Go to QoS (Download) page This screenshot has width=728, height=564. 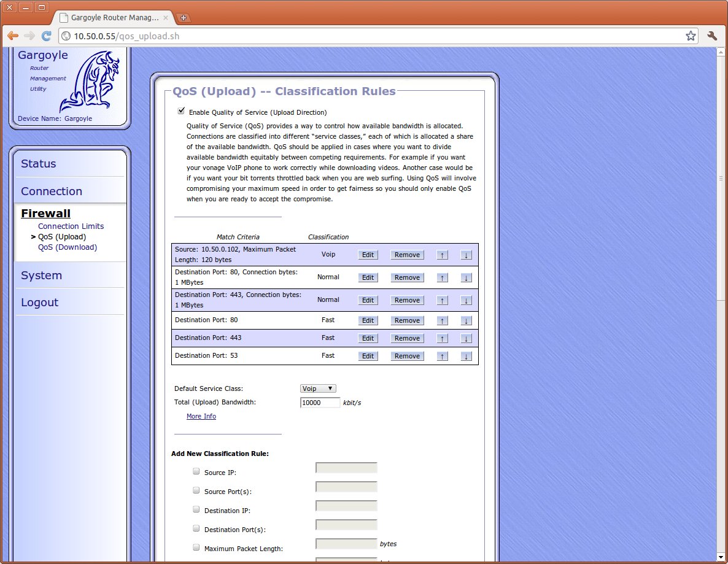[68, 247]
